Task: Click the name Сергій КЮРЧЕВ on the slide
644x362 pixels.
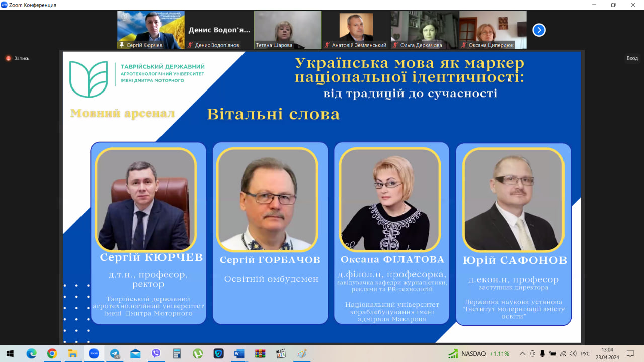Action: pyautogui.click(x=151, y=258)
